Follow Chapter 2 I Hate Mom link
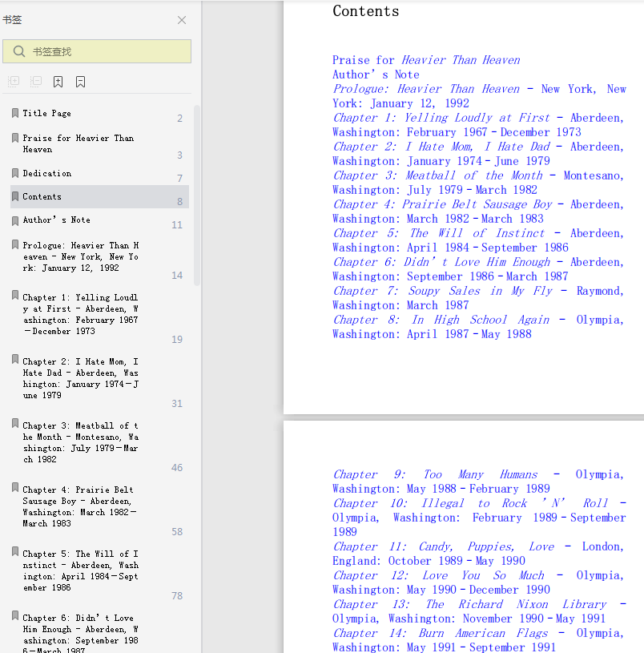This screenshot has height=653, width=644. (x=478, y=154)
